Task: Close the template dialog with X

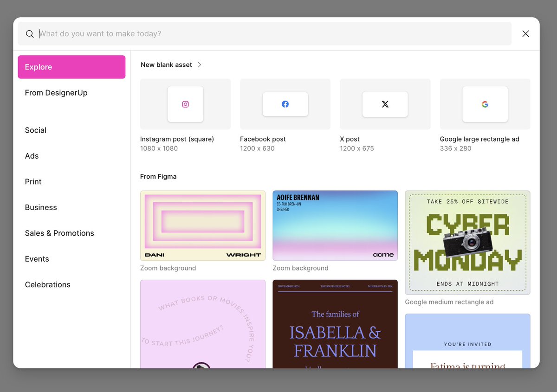Action: pos(525,34)
